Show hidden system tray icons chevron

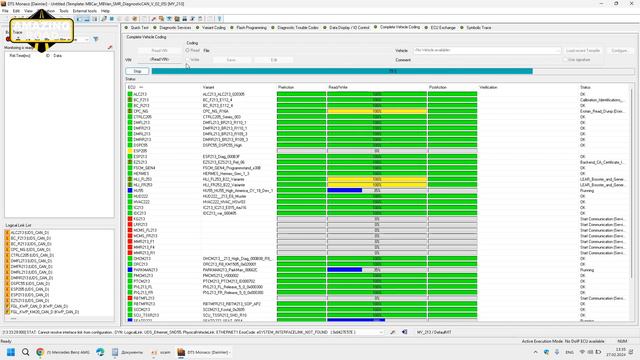[x=536, y=352]
